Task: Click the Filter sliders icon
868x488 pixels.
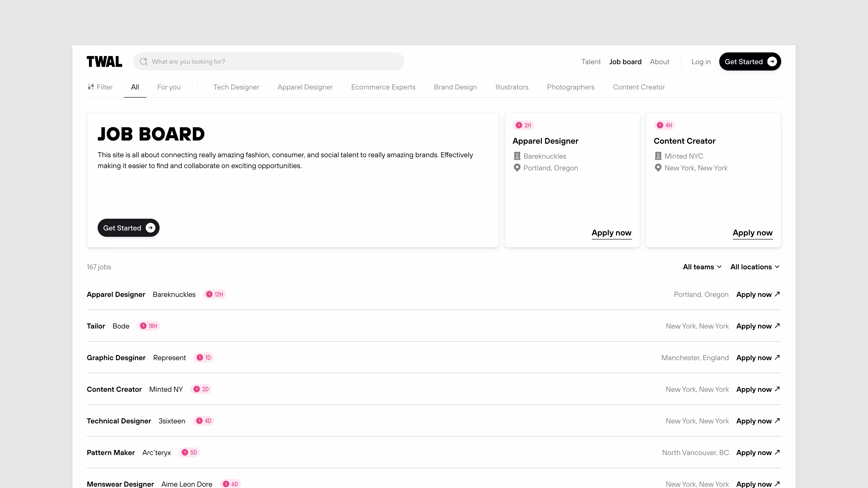Action: pyautogui.click(x=91, y=87)
